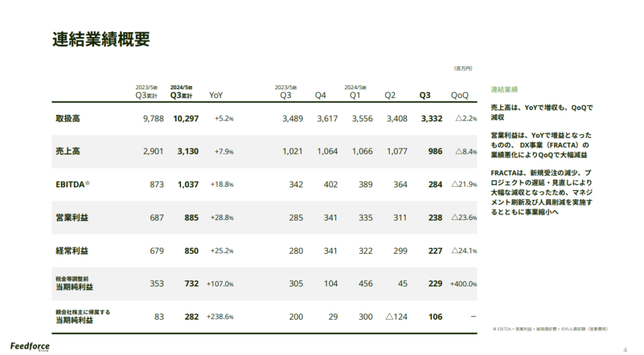Click the 取扱高 row label
This screenshot has width=644, height=355.
tap(68, 118)
